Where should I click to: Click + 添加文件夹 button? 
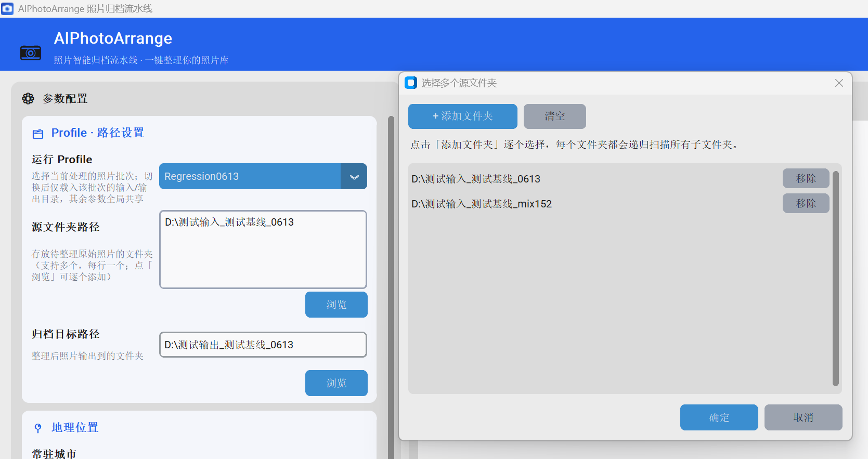[463, 116]
